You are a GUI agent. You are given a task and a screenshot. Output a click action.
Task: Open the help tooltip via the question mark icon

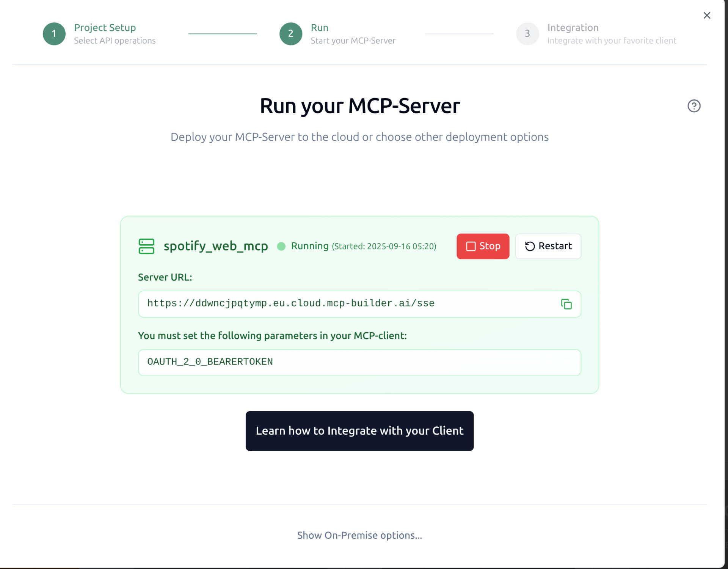click(x=694, y=106)
